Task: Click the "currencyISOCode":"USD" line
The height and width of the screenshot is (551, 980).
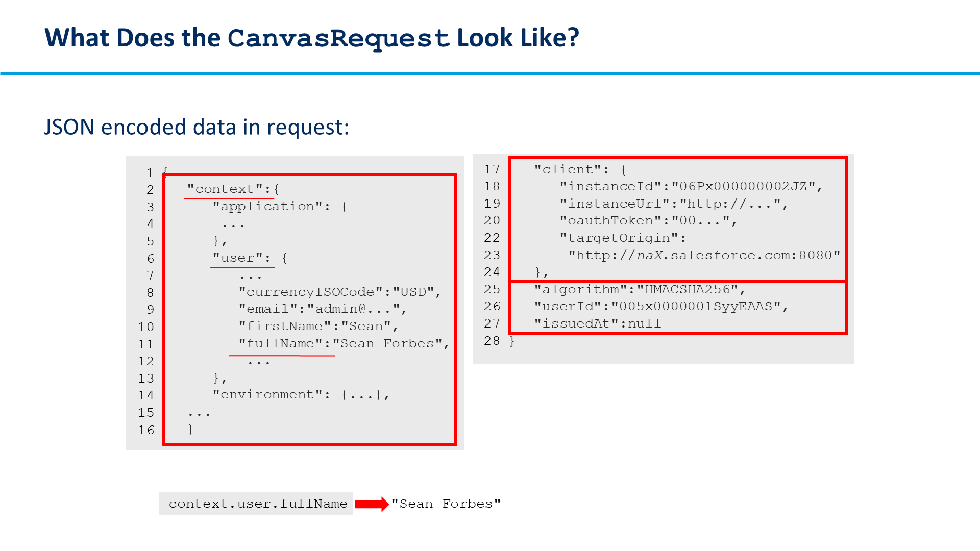Action: (340, 292)
